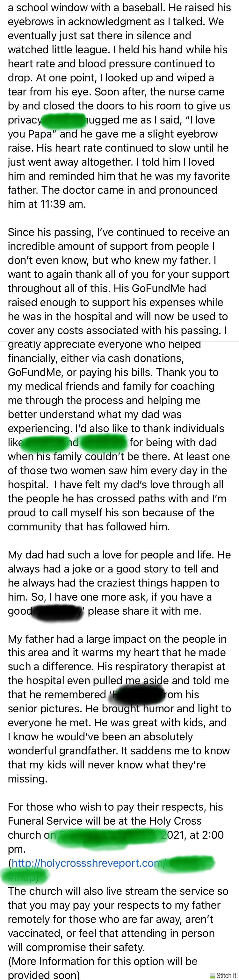Image resolution: width=239 pixels, height=980 pixels.
Task: Click the '(More Information for this option' note
Action: (103, 961)
